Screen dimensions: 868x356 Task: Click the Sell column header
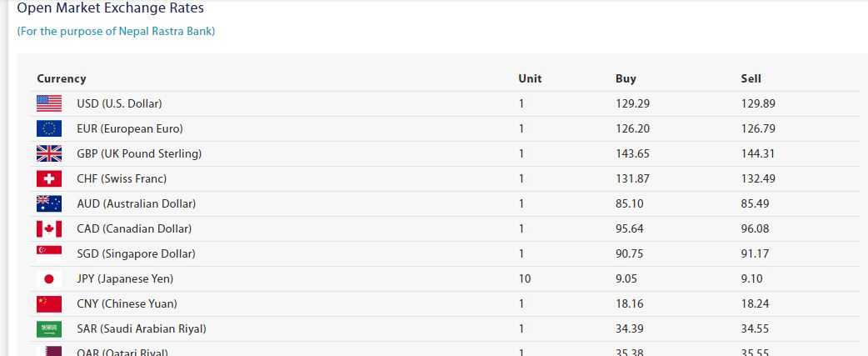tap(751, 78)
